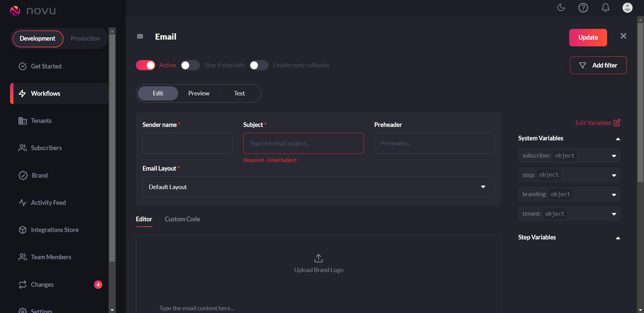Toggle dark mode with the moon icon
644x313 pixels.
pos(561,7)
